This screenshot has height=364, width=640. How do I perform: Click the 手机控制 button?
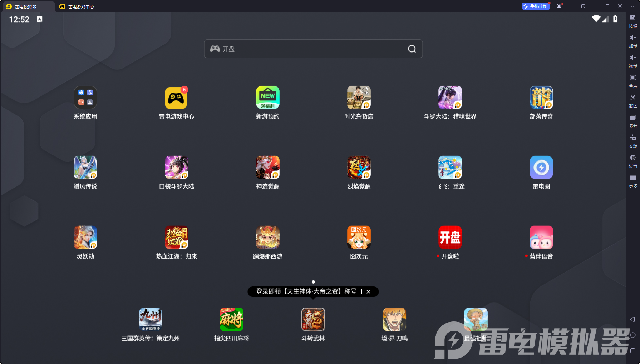536,6
